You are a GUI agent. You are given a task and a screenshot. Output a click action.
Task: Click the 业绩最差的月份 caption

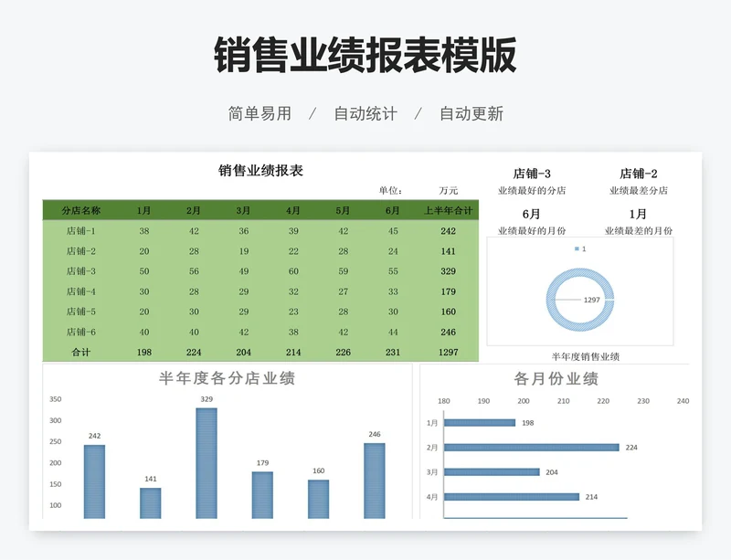tap(638, 230)
